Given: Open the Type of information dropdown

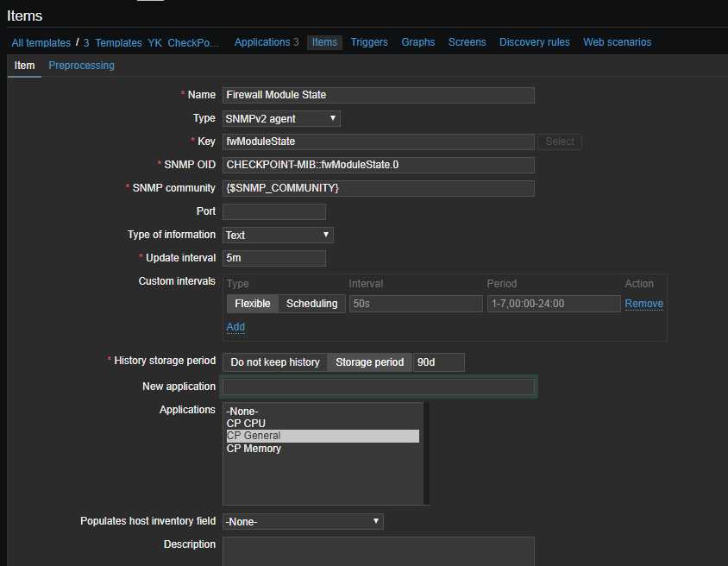Looking at the screenshot, I should pyautogui.click(x=278, y=235).
